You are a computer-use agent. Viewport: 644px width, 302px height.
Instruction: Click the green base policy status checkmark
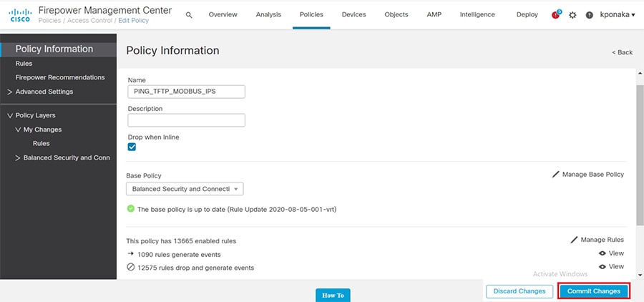point(131,209)
